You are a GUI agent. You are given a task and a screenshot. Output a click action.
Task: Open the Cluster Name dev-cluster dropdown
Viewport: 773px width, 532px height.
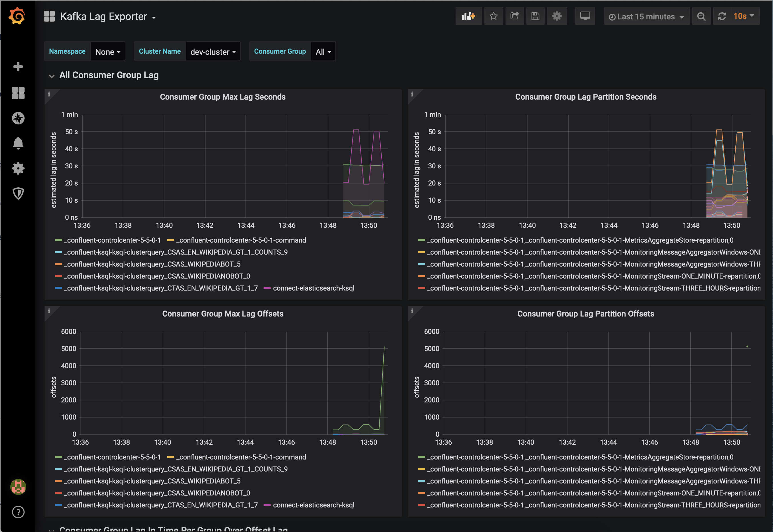[x=213, y=52]
